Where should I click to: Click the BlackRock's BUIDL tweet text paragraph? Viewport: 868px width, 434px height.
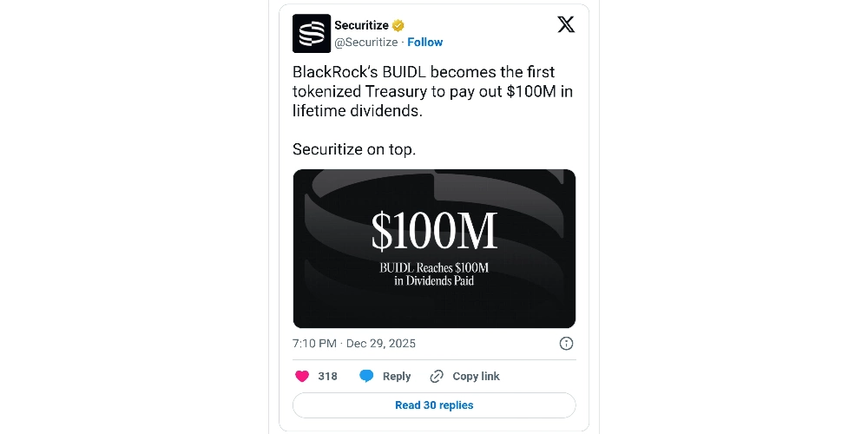coord(432,91)
